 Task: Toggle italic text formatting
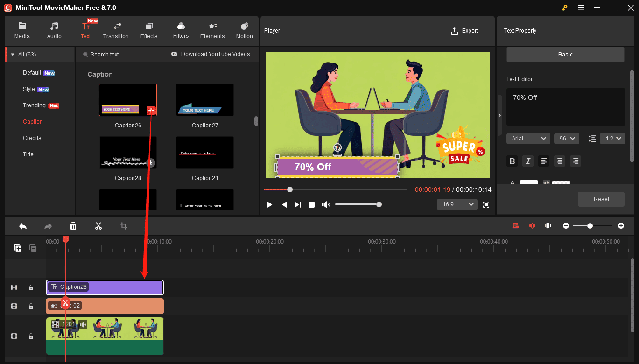[528, 161]
